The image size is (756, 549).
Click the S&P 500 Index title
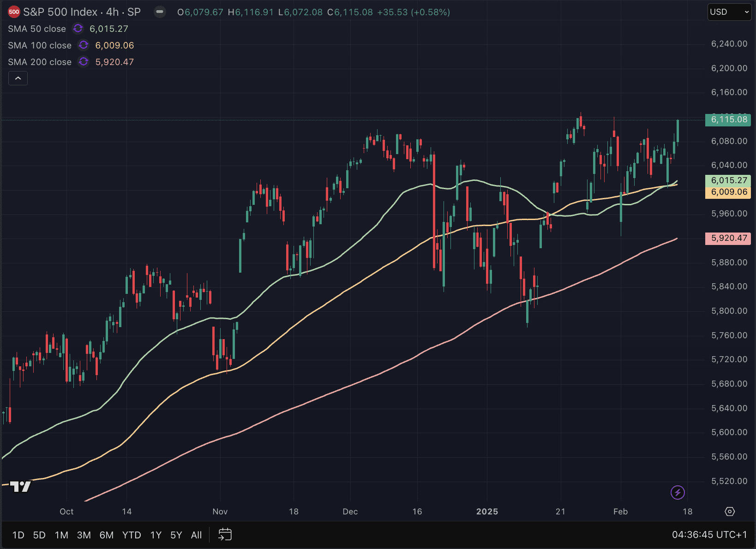point(60,12)
